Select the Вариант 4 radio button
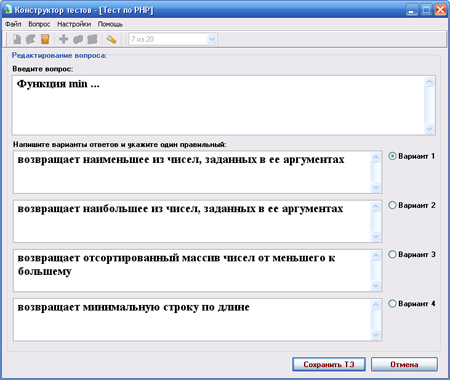The height and width of the screenshot is (380, 450). pyautogui.click(x=392, y=303)
